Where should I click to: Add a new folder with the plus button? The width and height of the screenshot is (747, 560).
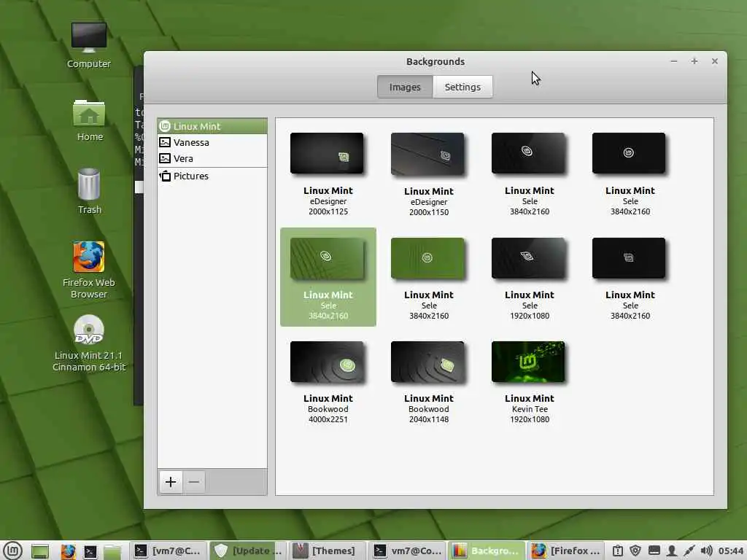click(171, 482)
